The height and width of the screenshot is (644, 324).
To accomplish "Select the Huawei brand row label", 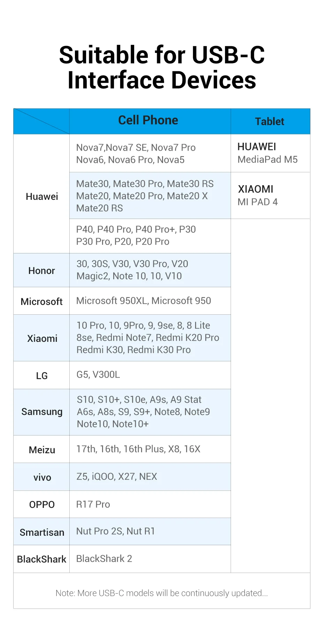I will point(42,197).
